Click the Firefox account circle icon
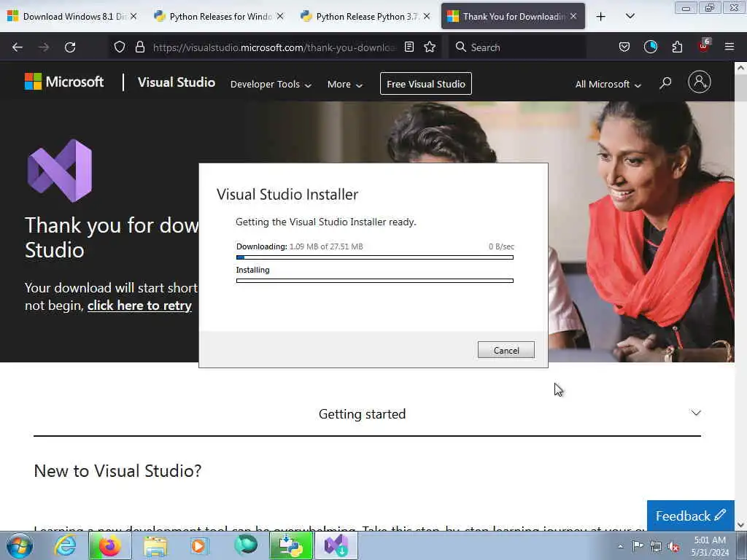 (x=650, y=47)
